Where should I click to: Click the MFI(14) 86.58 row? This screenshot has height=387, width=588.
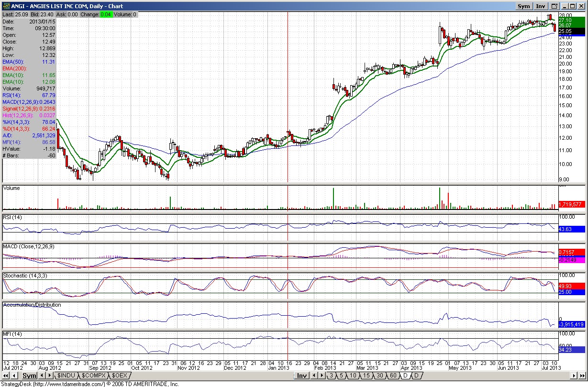pos(29,142)
